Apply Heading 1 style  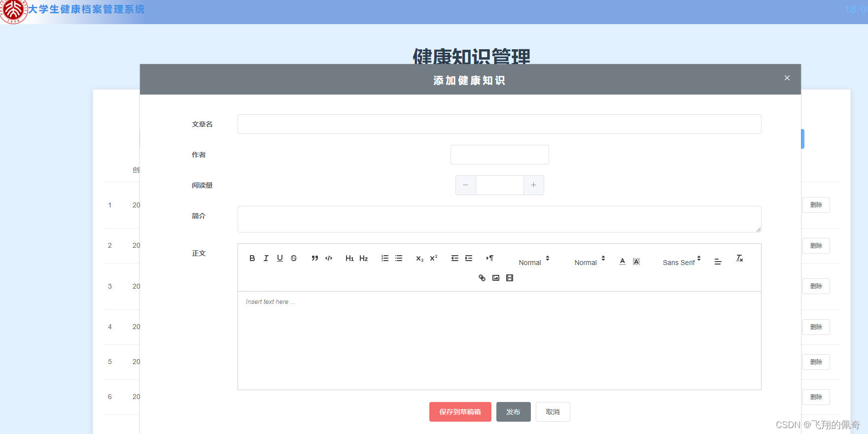pyautogui.click(x=349, y=258)
